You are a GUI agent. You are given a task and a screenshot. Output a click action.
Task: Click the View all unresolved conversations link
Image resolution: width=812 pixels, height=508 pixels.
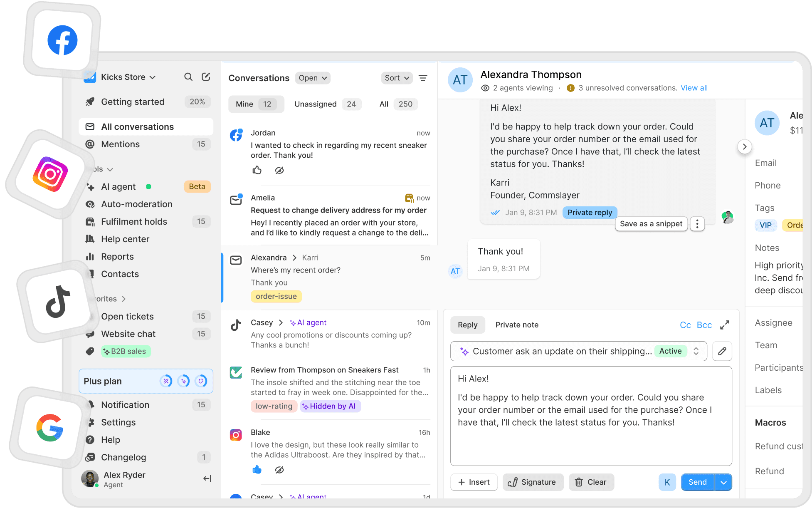click(x=694, y=88)
